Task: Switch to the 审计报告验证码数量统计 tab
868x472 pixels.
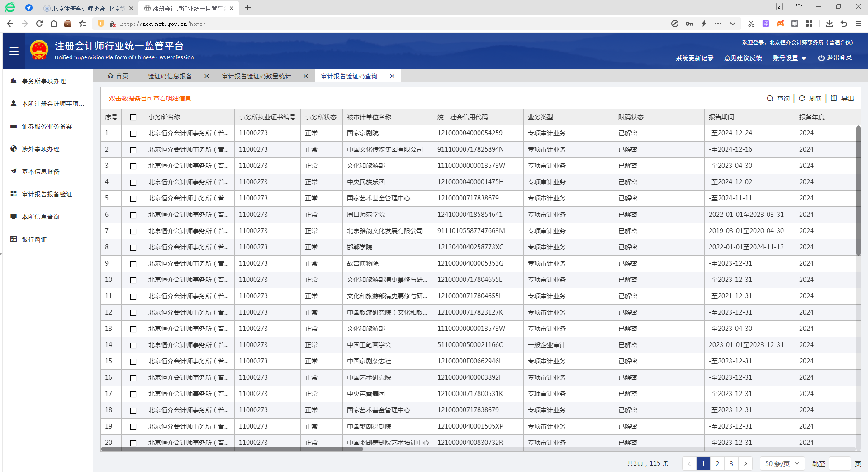Action: (256, 76)
